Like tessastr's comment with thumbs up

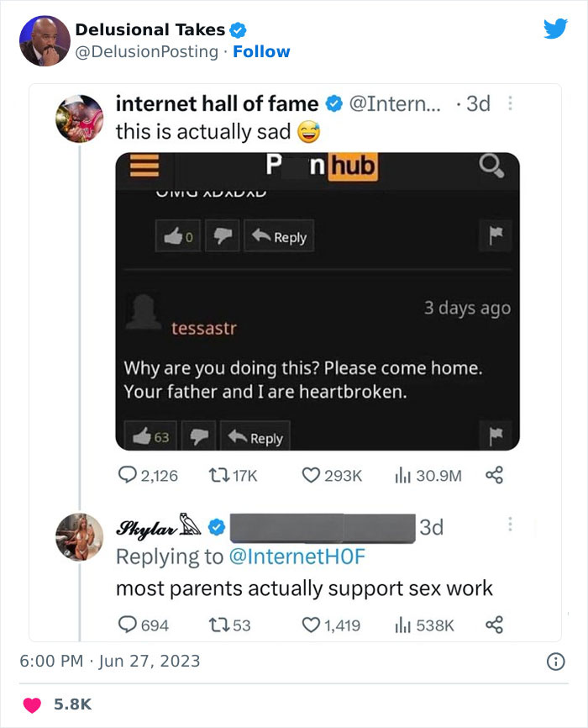(x=144, y=434)
